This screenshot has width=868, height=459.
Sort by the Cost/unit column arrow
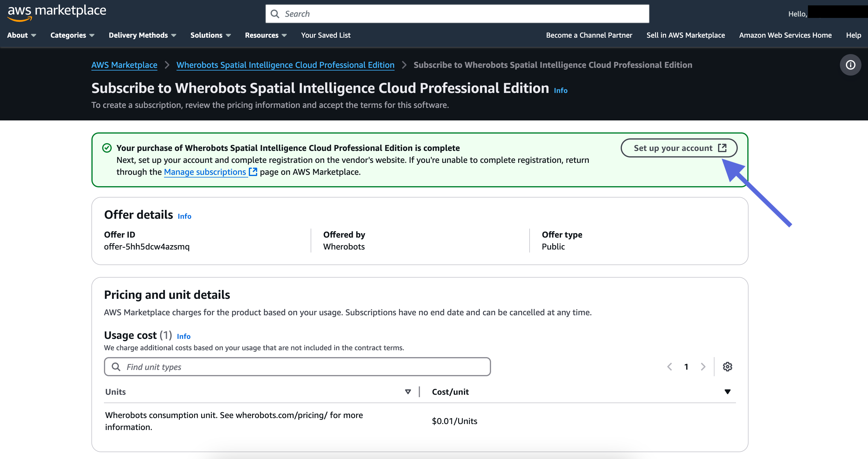727,391
